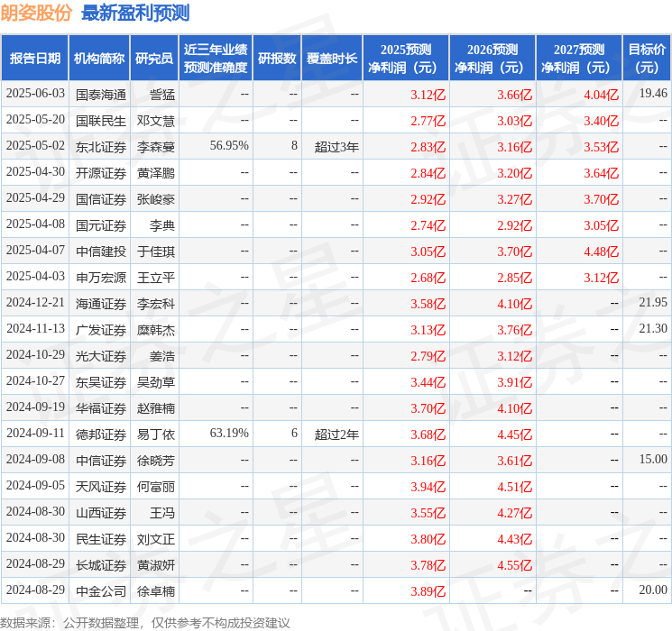Select the 目标价 column header
The image size is (672, 631).
pyautogui.click(x=647, y=59)
